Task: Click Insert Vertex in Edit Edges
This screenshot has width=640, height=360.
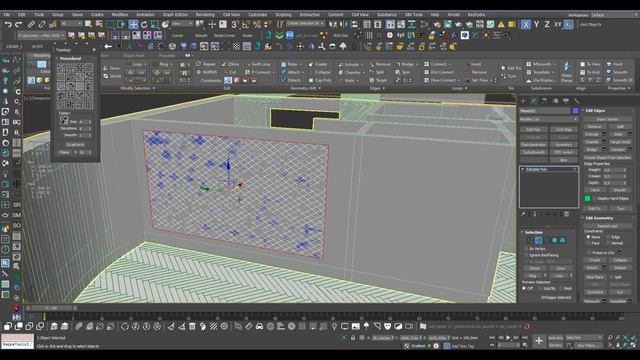Action: pyautogui.click(x=607, y=119)
